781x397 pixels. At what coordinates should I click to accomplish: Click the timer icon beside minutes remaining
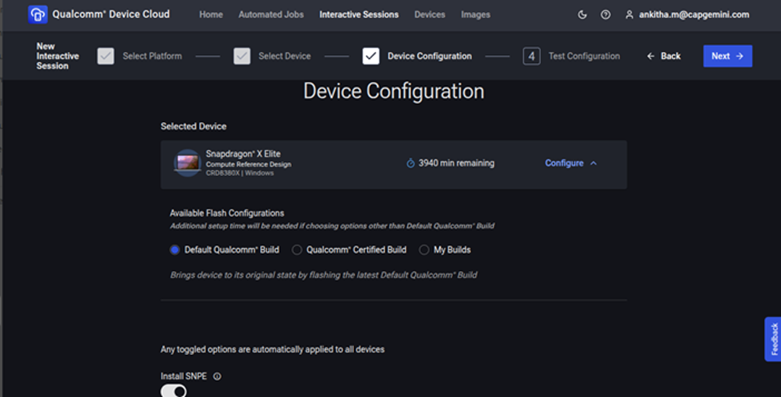pyautogui.click(x=410, y=163)
